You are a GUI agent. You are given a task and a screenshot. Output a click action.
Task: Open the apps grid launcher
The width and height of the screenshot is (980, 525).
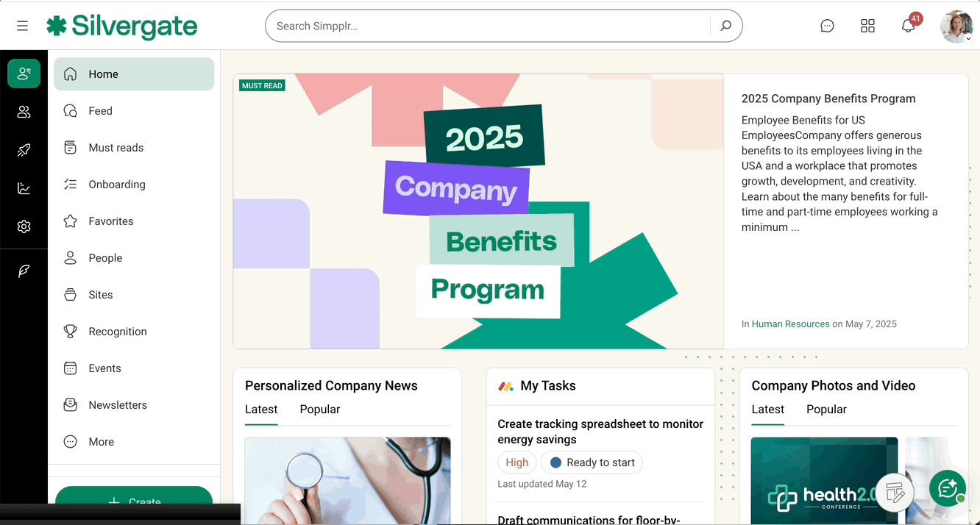(x=867, y=26)
